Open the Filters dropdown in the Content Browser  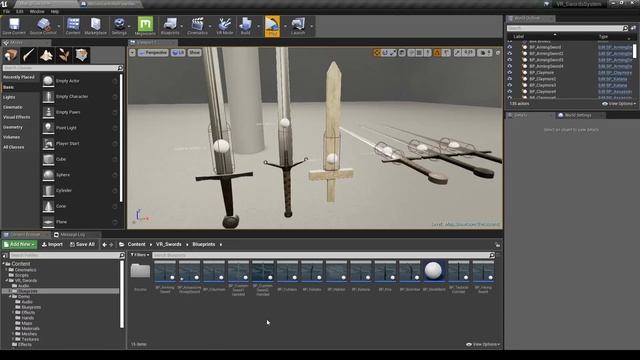(x=140, y=255)
